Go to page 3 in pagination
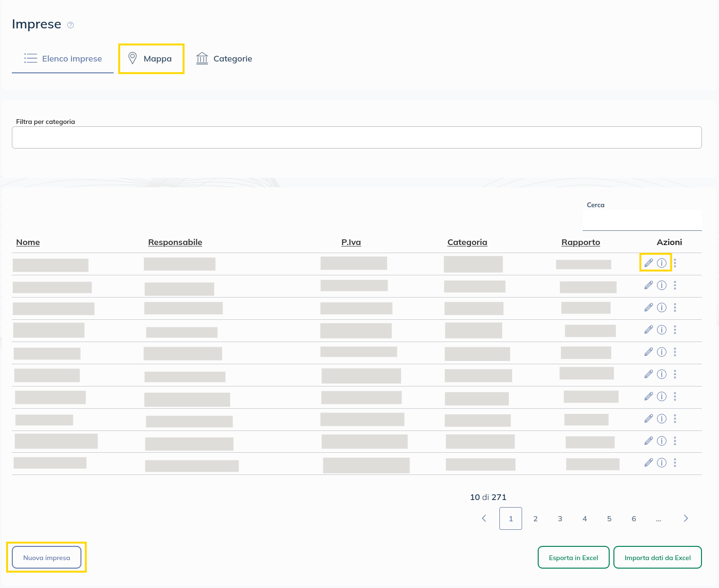719x588 pixels. 560,518
